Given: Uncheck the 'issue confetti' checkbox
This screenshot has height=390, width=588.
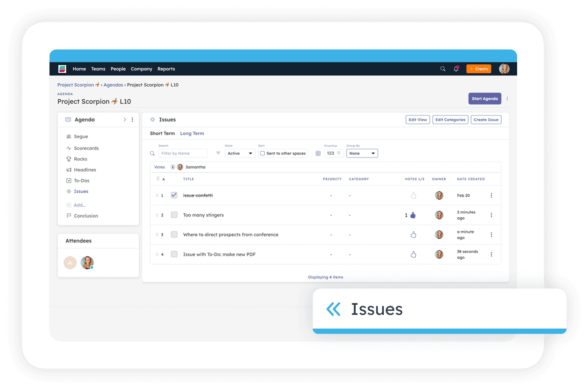Looking at the screenshot, I should tap(174, 195).
